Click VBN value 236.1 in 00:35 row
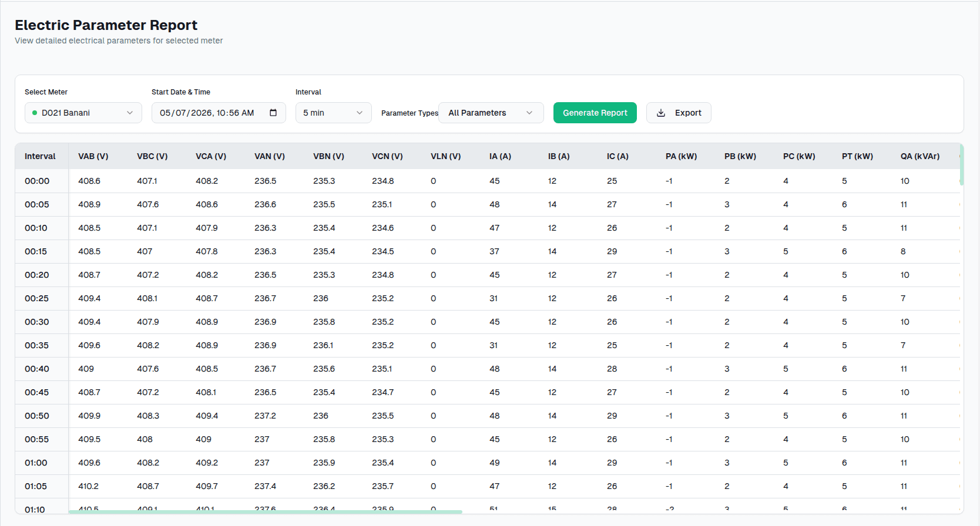Screen dimensions: 980x526 [x=323, y=345]
